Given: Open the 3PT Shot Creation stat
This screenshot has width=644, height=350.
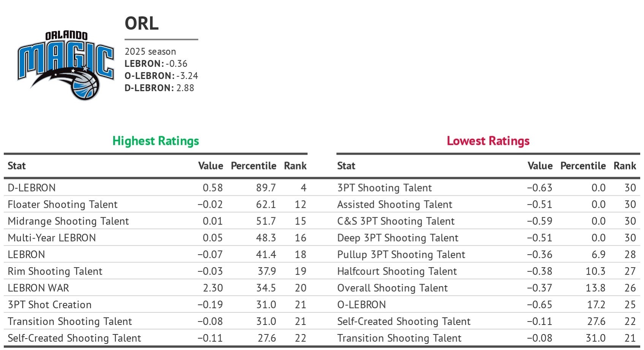Looking at the screenshot, I should (x=49, y=305).
